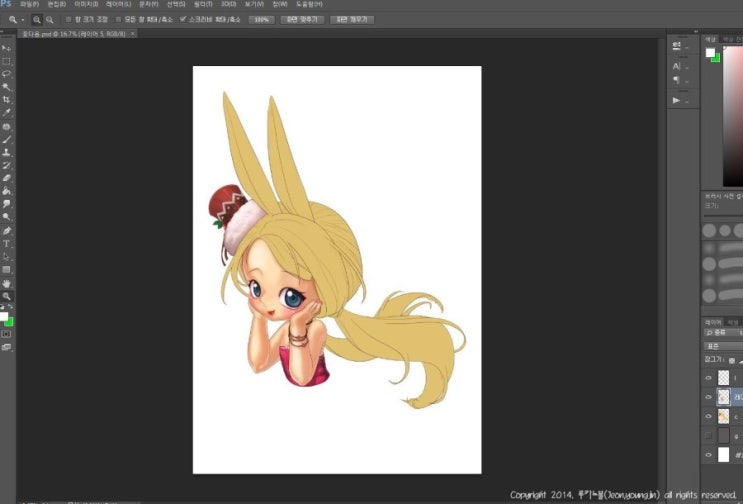
Task: Select the Healing Brush tool
Action: pyautogui.click(x=6, y=127)
